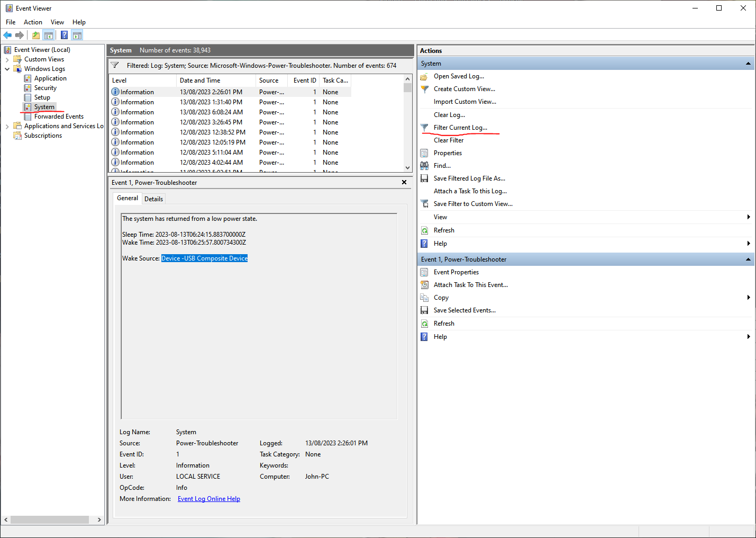This screenshot has height=538, width=756.
Task: Click the Subscriptions icon in tree
Action: tap(17, 136)
